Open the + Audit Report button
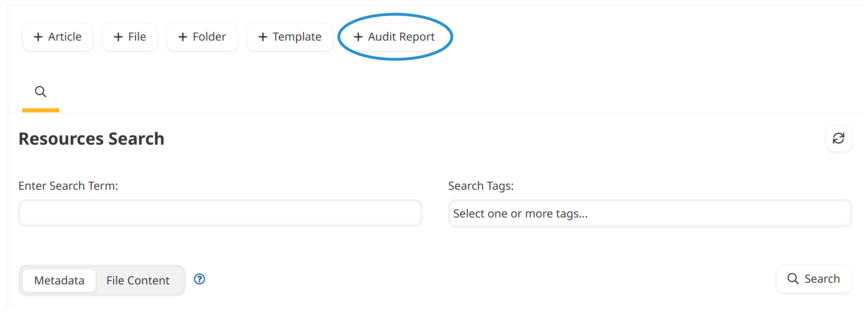The height and width of the screenshot is (316, 868). pyautogui.click(x=394, y=37)
